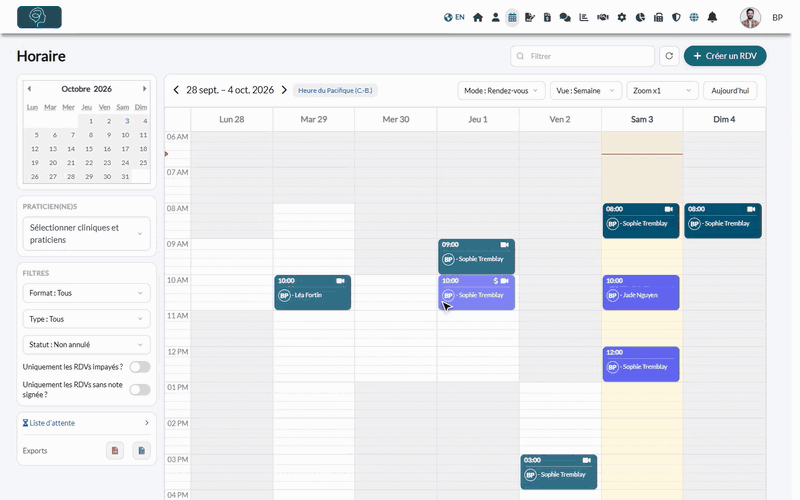Click the Créer un RDV button
Image resolution: width=800 pixels, height=500 pixels.
725,56
